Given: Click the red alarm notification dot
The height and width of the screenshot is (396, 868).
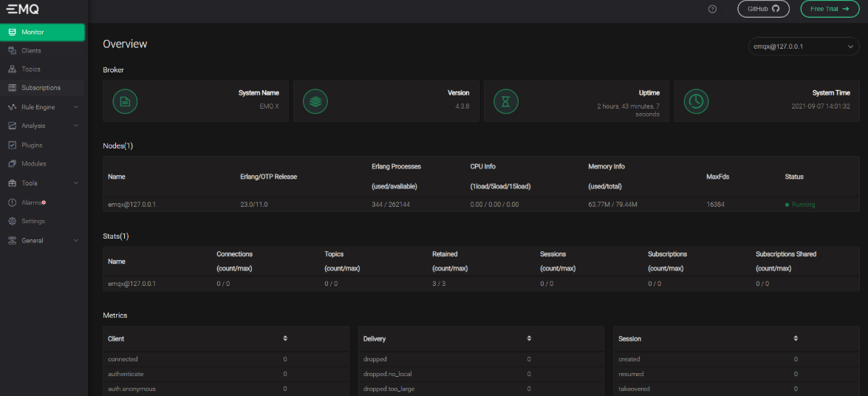Looking at the screenshot, I should pos(44,202).
